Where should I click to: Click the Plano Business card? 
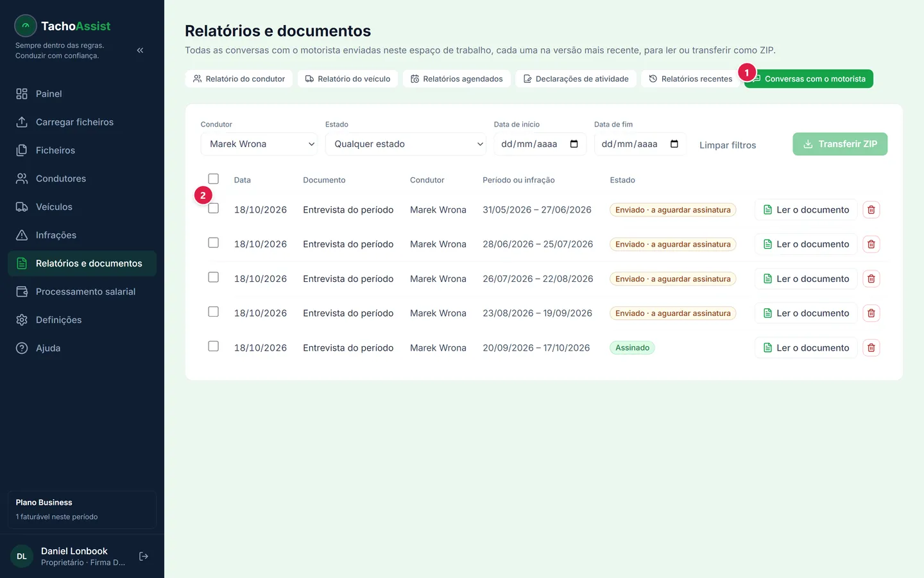(x=82, y=509)
